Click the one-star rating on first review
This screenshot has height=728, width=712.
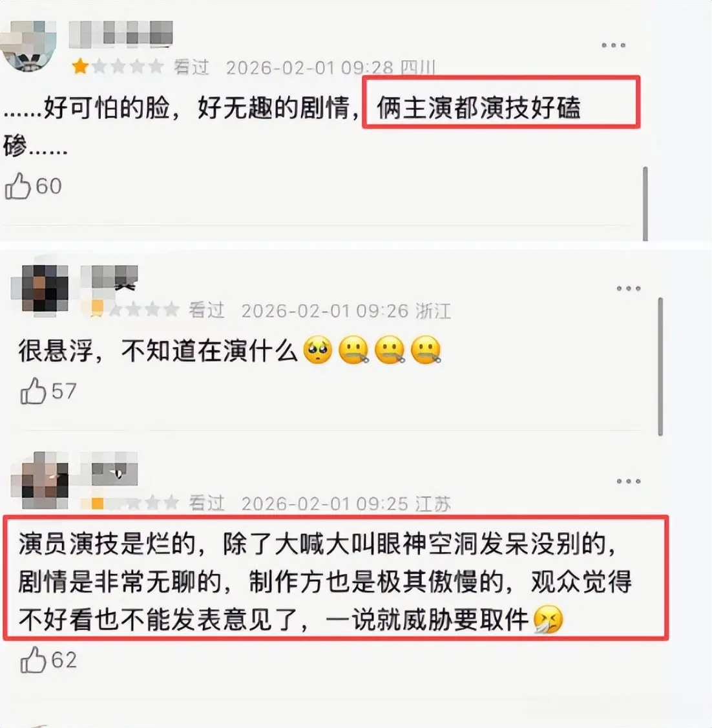[118, 67]
